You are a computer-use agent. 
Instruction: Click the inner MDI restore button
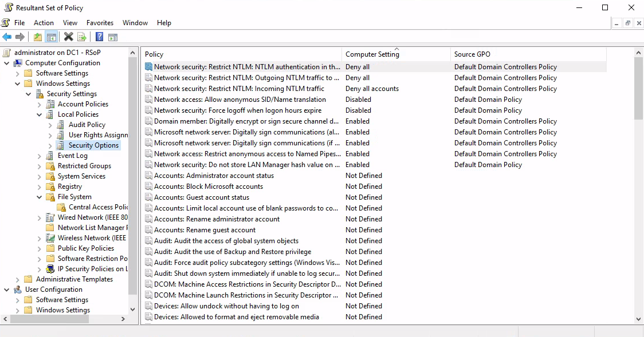627,23
